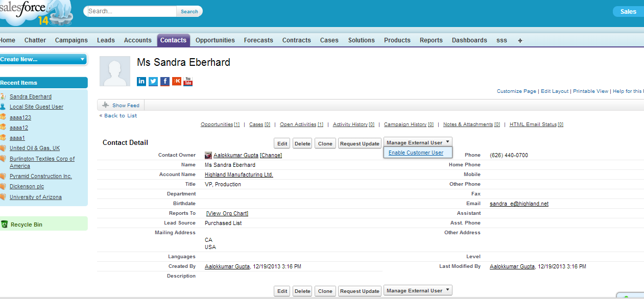Open top Manage External User dropdown
Image resolution: width=644 pixels, height=299 pixels.
pos(418,142)
